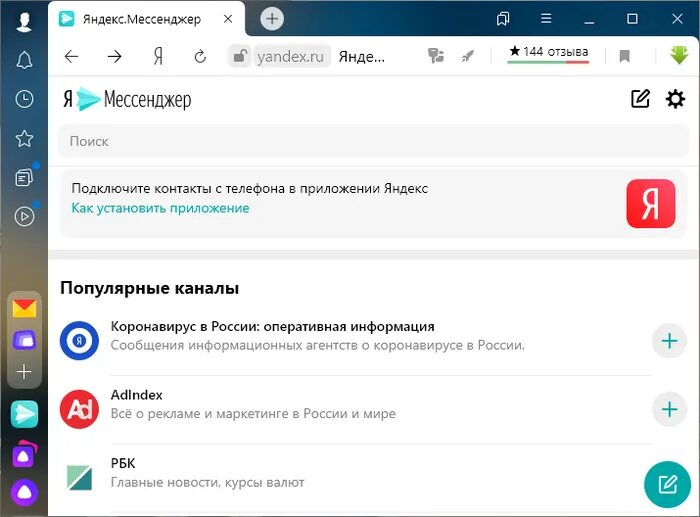View site connection lock info

point(240,56)
